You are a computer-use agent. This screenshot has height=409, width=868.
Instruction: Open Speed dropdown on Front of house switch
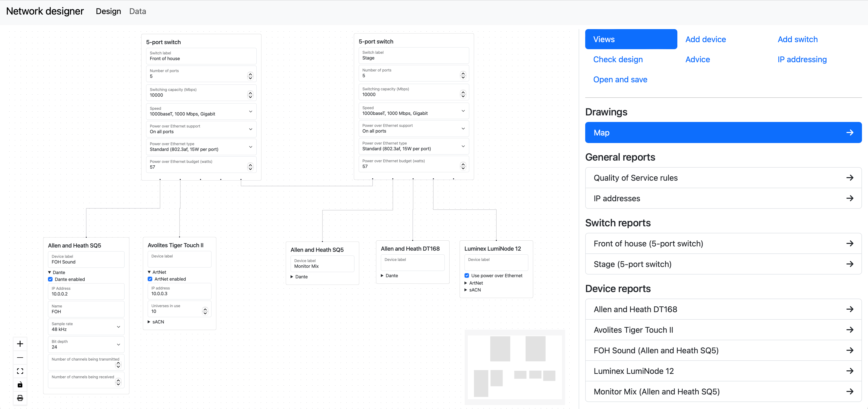click(201, 111)
